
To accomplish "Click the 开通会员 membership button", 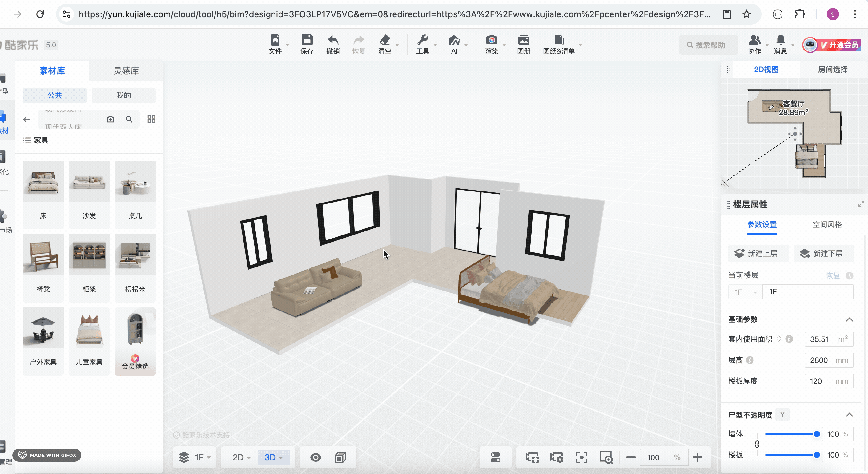I will pyautogui.click(x=831, y=45).
